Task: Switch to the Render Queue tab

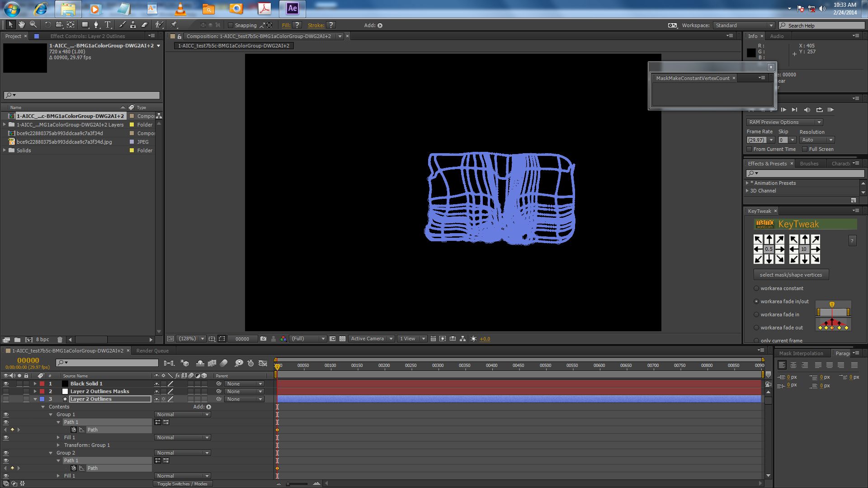Action: [152, 351]
